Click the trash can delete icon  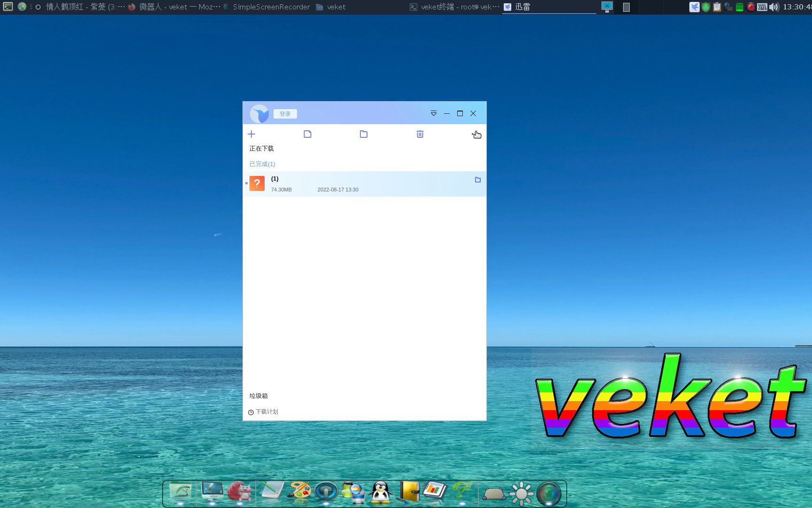[420, 134]
